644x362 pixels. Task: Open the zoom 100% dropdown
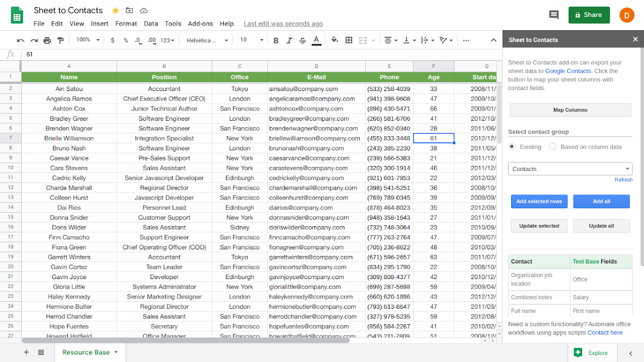[x=88, y=40]
